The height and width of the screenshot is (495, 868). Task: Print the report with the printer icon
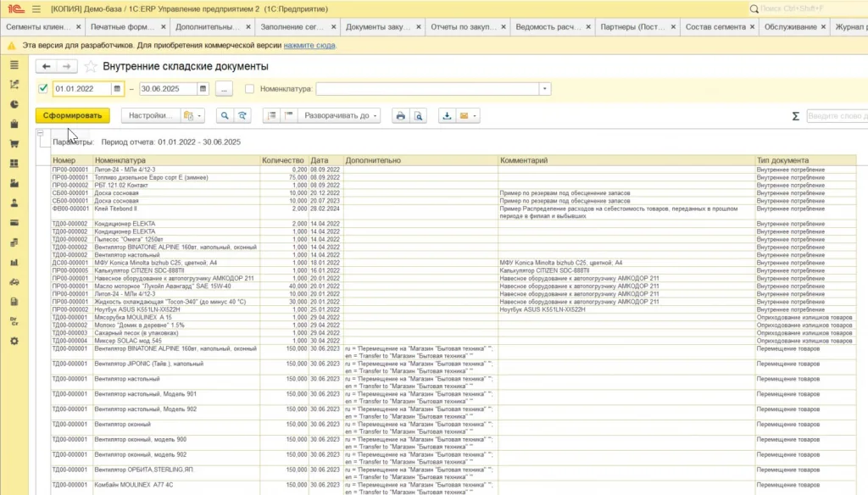(400, 116)
